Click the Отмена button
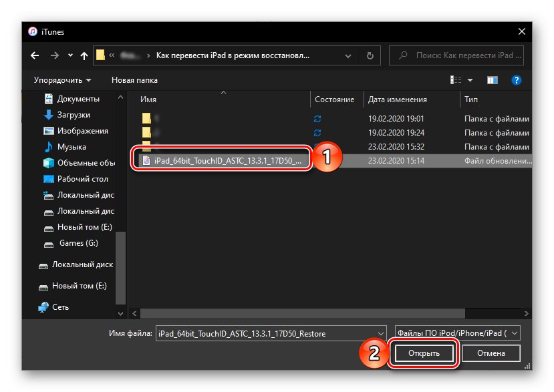This screenshot has width=554, height=392. coord(491,353)
